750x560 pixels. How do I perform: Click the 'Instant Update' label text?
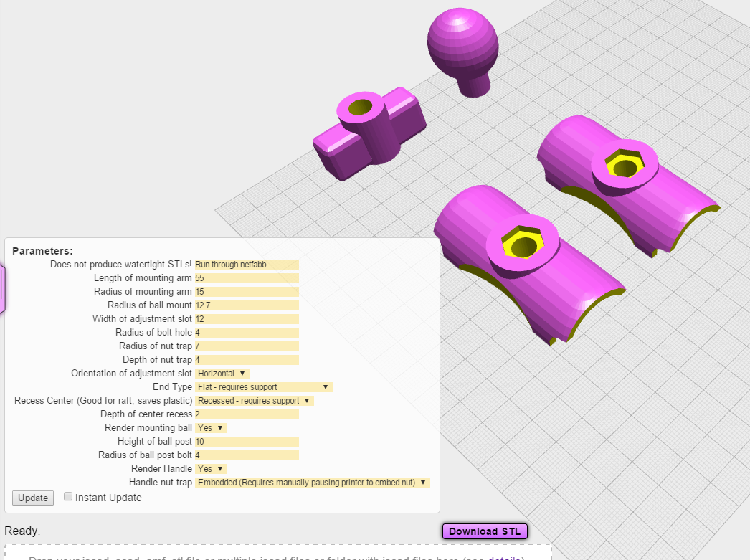tap(108, 498)
